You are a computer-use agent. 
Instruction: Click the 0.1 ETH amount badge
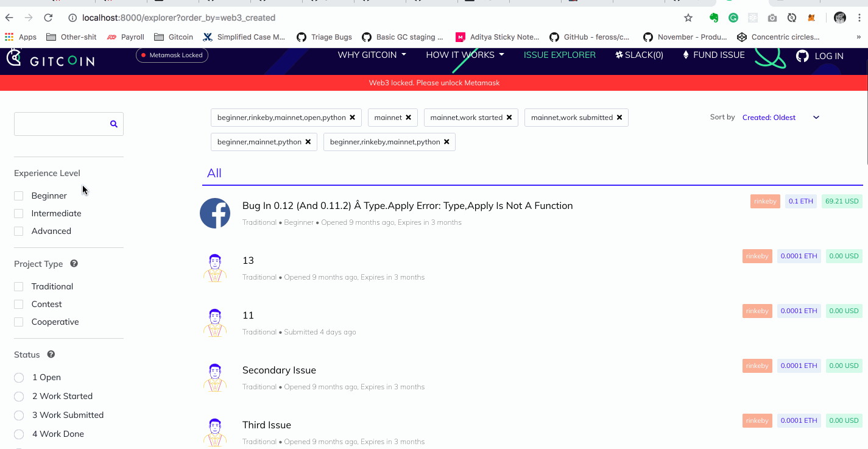[801, 201]
